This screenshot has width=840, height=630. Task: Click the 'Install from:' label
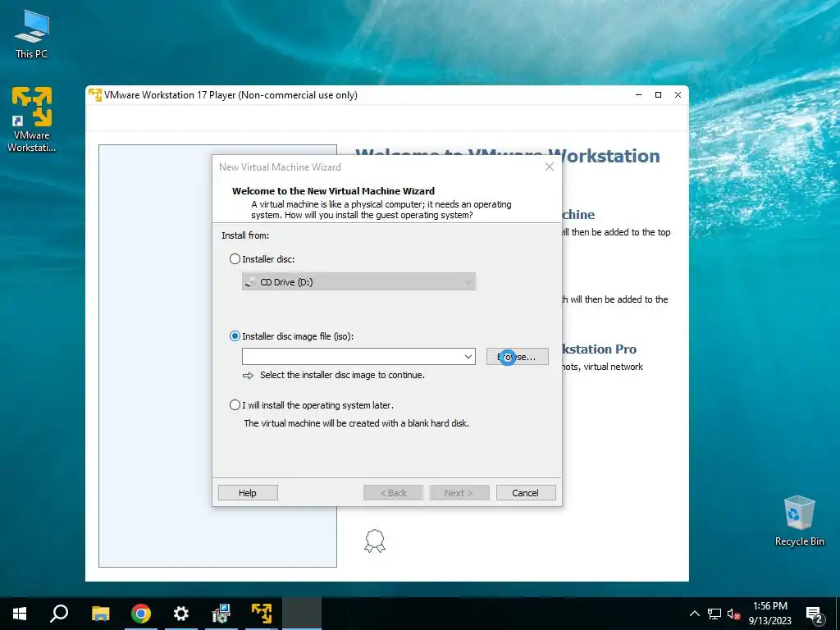tap(245, 235)
